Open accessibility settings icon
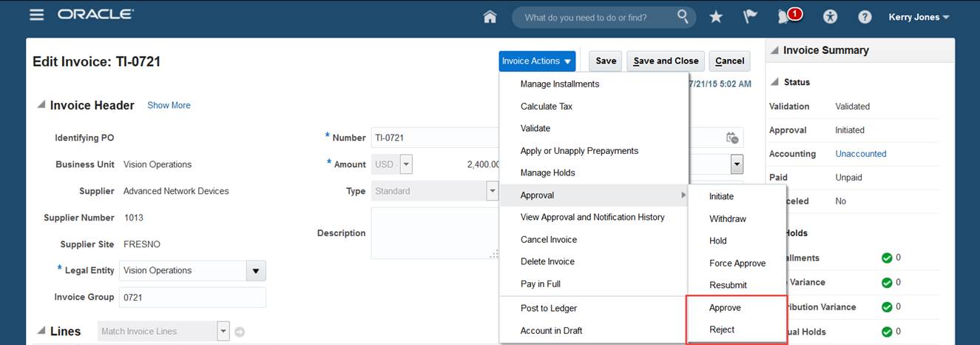The image size is (980, 345). (x=831, y=16)
